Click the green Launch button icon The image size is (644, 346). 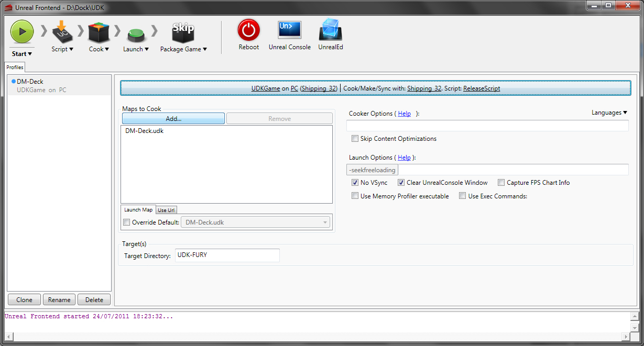[x=136, y=35]
